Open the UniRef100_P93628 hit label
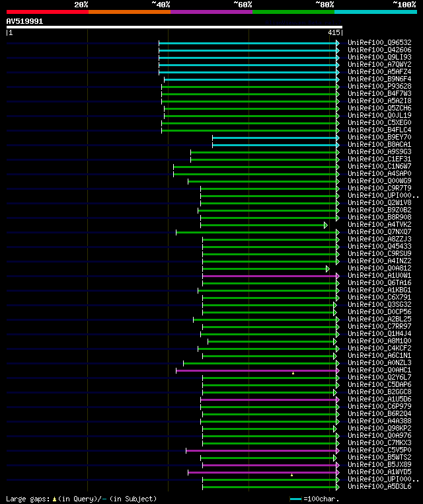 point(379,87)
